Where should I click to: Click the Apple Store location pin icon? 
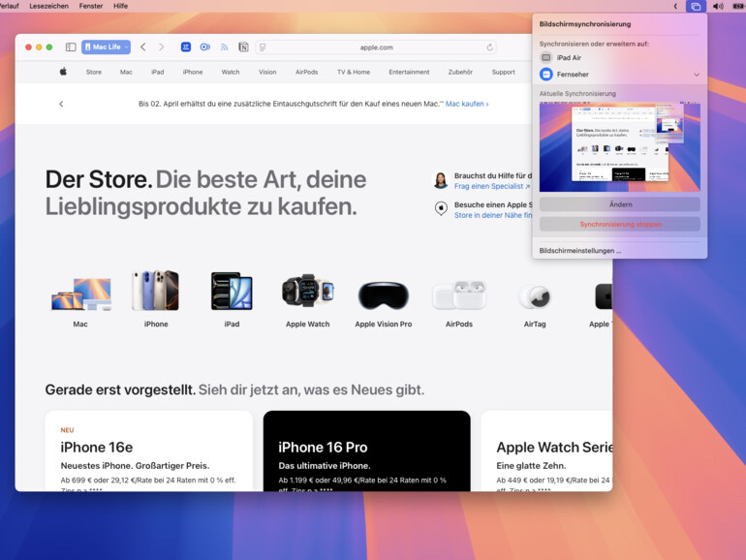coord(441,208)
